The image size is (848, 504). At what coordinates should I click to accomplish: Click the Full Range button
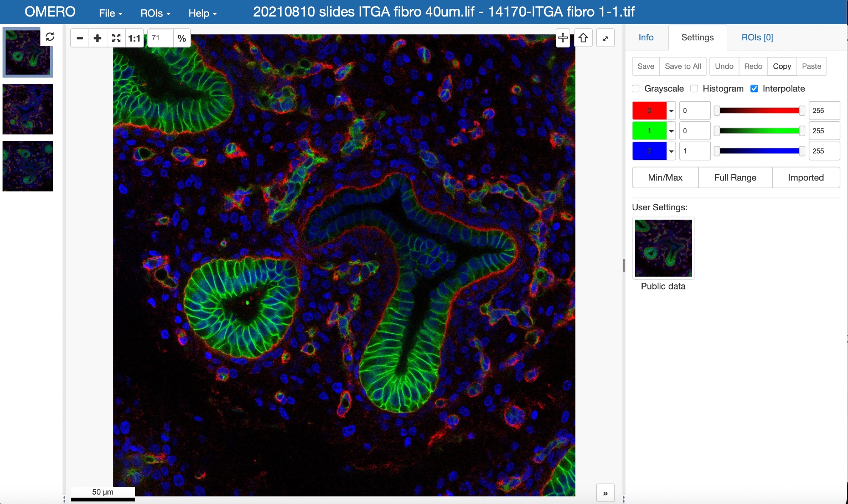click(735, 178)
